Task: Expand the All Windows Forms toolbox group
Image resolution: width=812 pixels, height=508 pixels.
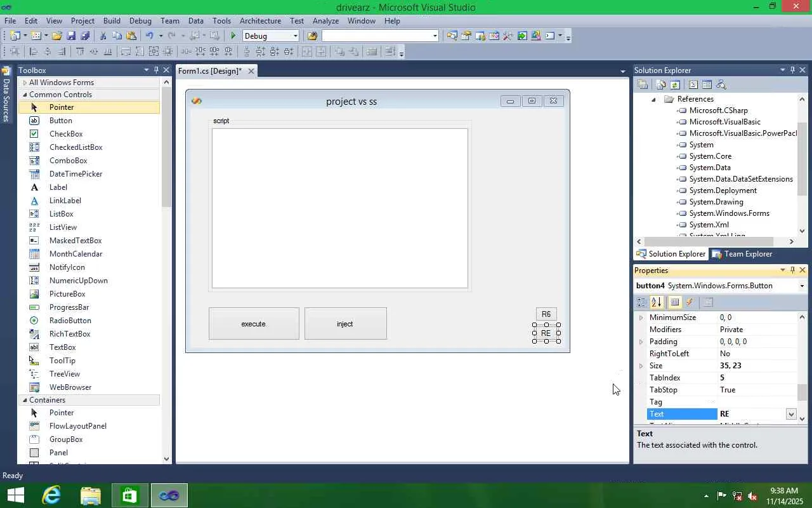Action: coord(25,83)
